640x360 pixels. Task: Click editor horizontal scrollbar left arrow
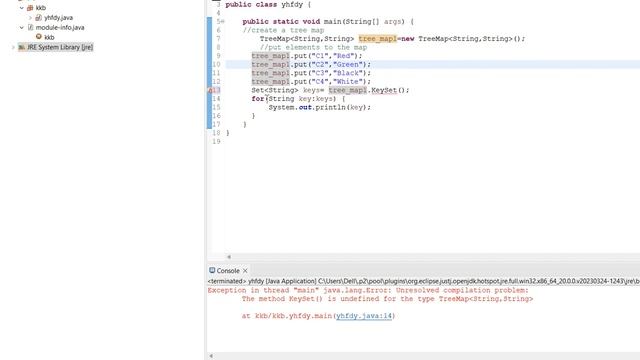point(229,257)
